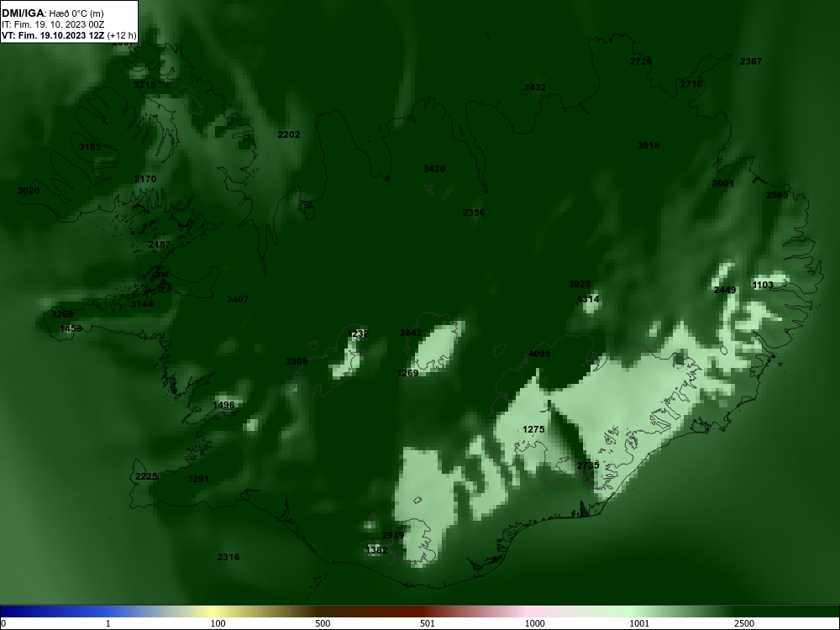Click the 3420 value label

434,169
